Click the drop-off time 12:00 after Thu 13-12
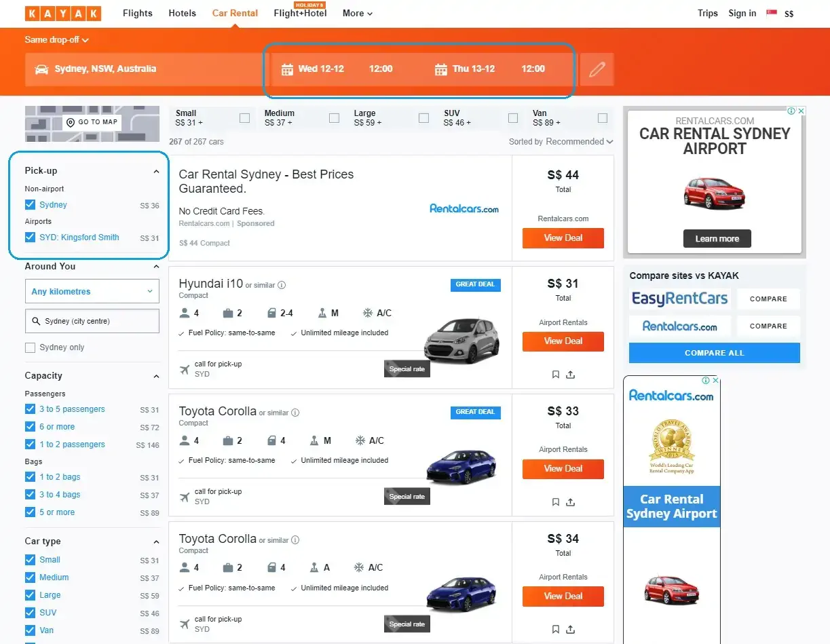Image resolution: width=830 pixels, height=644 pixels. [533, 69]
